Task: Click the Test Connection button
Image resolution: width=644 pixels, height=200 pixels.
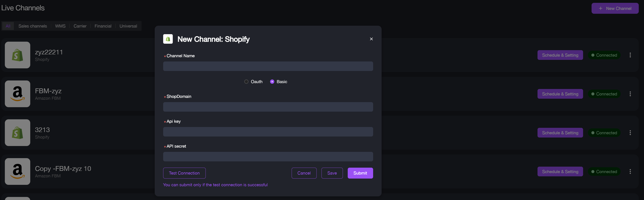Action: tap(184, 173)
